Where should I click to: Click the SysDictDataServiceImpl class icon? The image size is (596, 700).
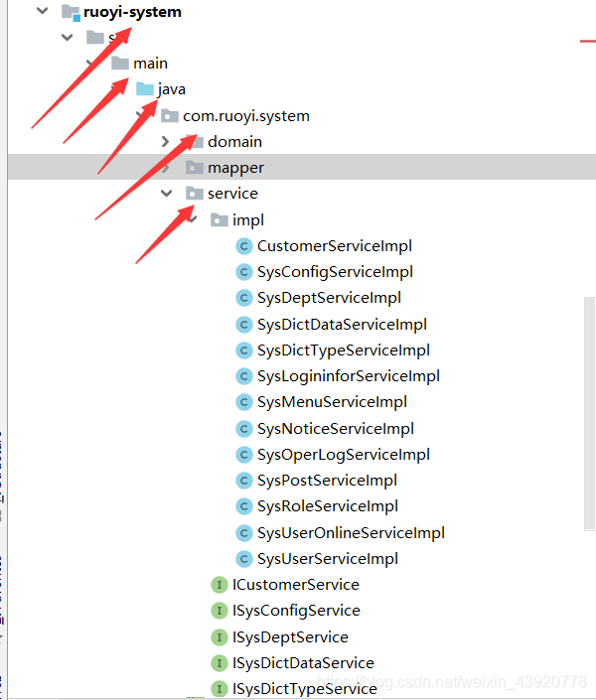[244, 325]
